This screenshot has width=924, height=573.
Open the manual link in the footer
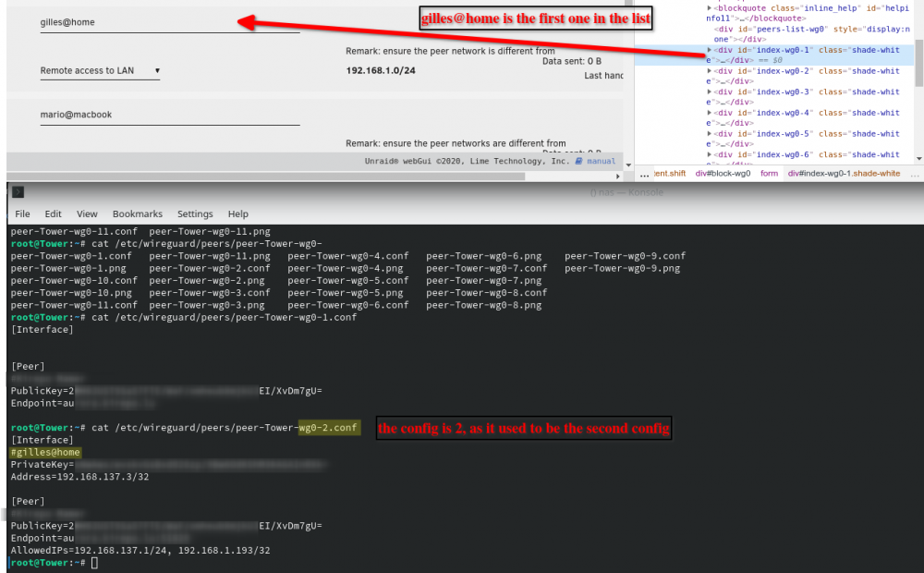click(x=602, y=161)
